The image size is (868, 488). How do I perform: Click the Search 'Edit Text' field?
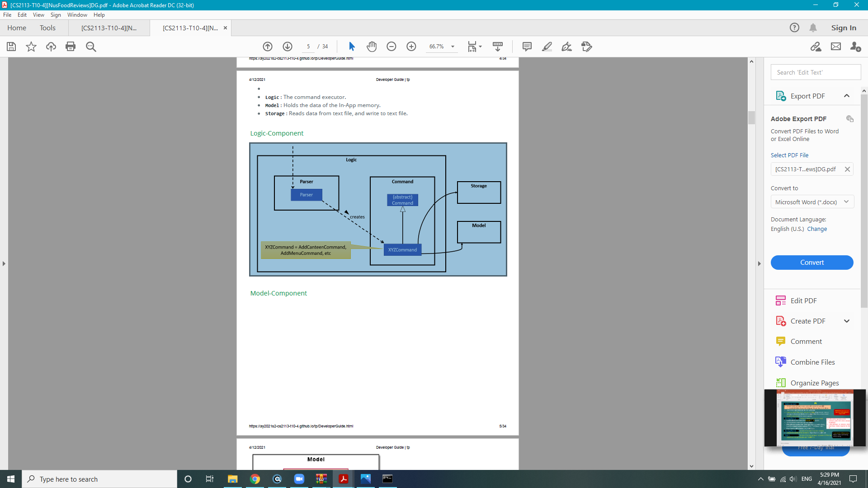[x=816, y=72]
